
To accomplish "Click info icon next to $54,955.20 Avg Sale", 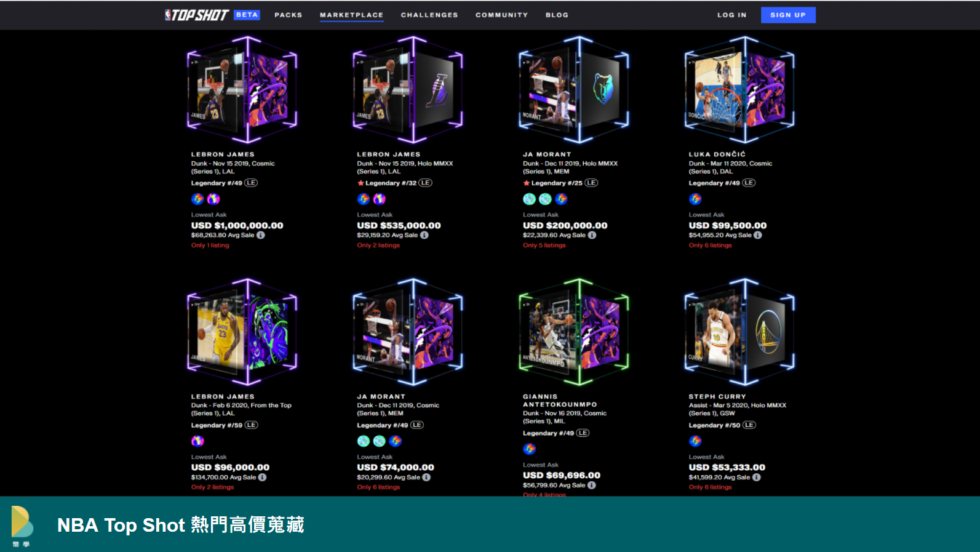I will coord(758,235).
